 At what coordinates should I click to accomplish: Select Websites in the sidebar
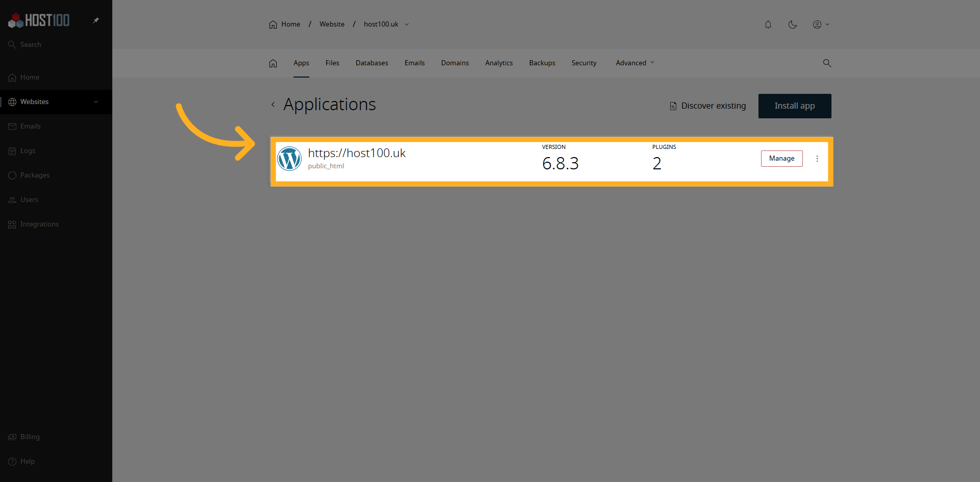56,102
